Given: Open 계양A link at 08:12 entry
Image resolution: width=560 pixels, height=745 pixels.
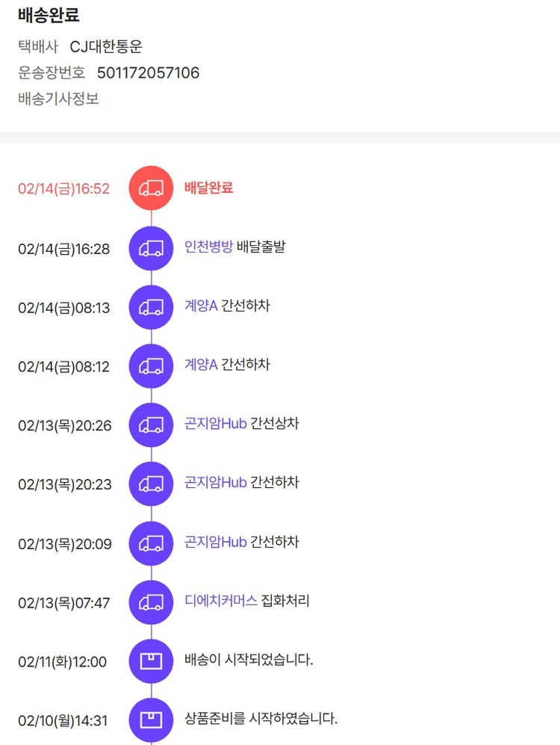Looking at the screenshot, I should pos(201,365).
